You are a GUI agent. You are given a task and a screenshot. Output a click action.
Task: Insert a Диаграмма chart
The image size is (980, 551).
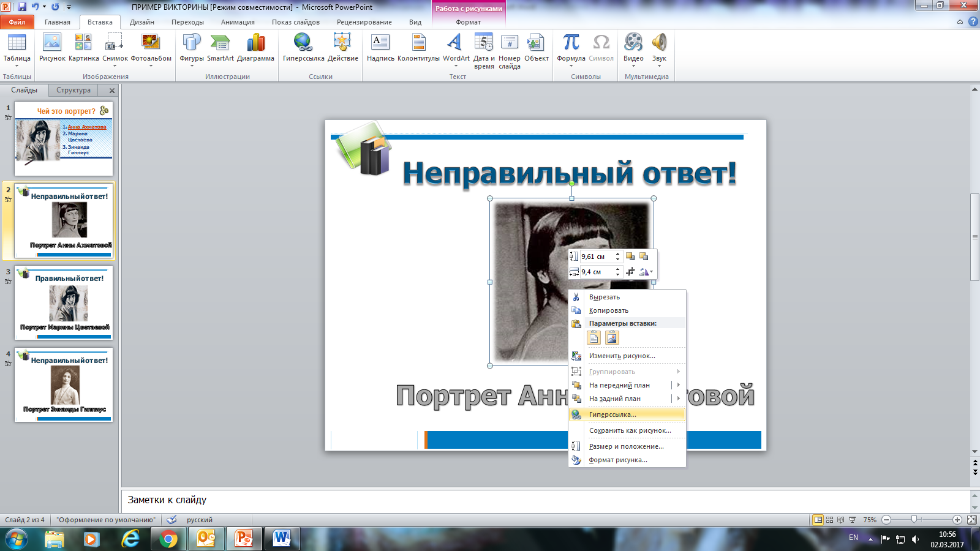coord(255,48)
